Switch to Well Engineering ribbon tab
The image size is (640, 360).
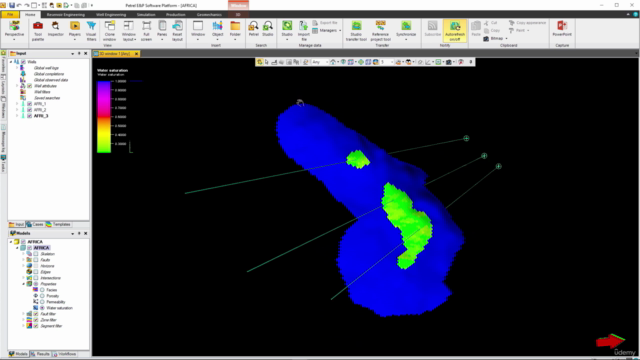coord(111,14)
